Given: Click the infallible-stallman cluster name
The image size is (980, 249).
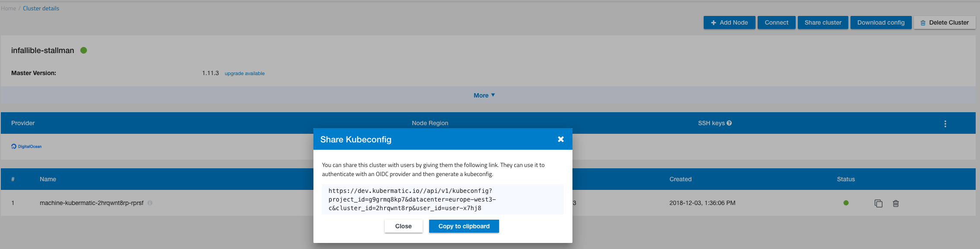Looking at the screenshot, I should pos(43,50).
